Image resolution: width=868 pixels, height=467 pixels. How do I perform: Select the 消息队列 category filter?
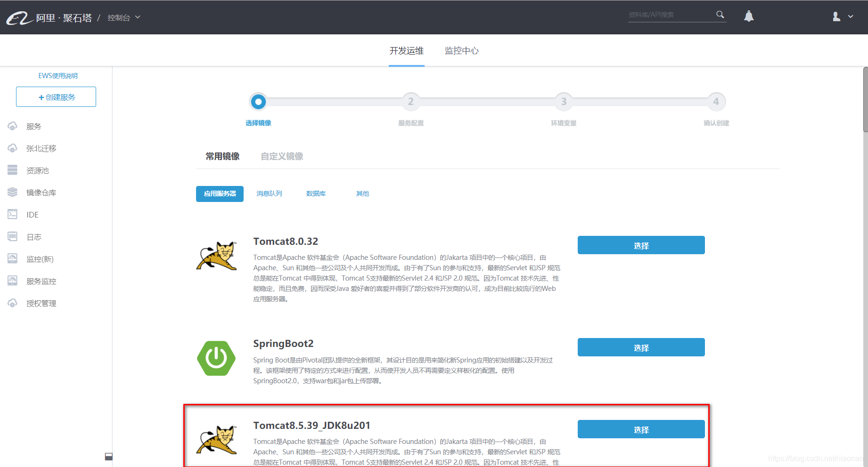[x=269, y=194]
